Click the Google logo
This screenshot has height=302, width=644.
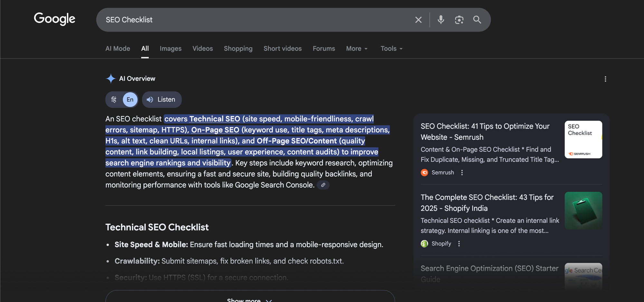tap(54, 19)
